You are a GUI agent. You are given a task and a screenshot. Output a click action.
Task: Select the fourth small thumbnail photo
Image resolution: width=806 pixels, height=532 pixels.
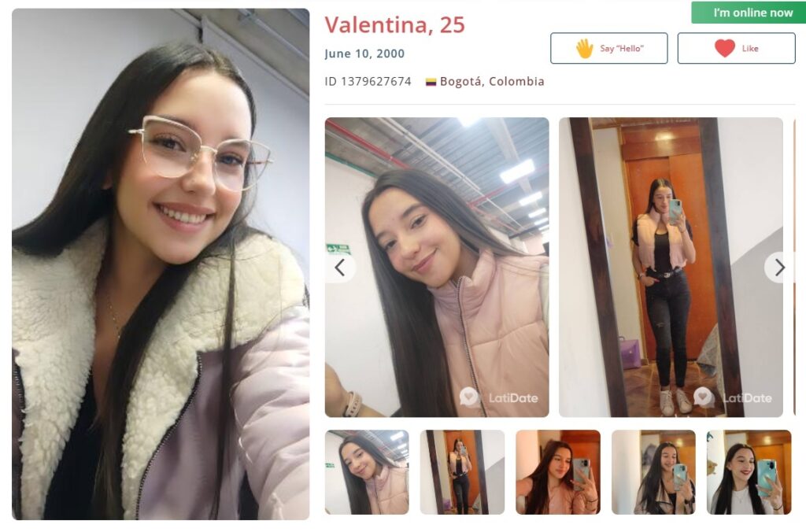pyautogui.click(x=654, y=472)
